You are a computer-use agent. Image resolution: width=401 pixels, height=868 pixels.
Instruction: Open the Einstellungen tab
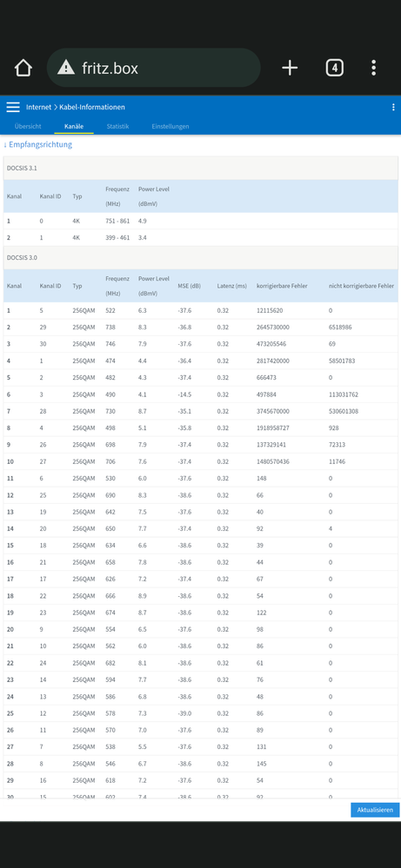[170, 126]
